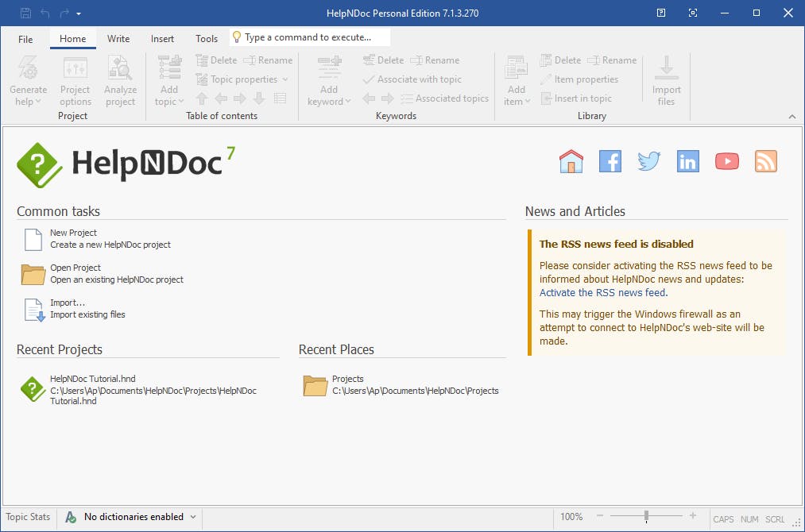Click Delete in Table of contents group
Image resolution: width=805 pixels, height=532 pixels.
pos(217,60)
